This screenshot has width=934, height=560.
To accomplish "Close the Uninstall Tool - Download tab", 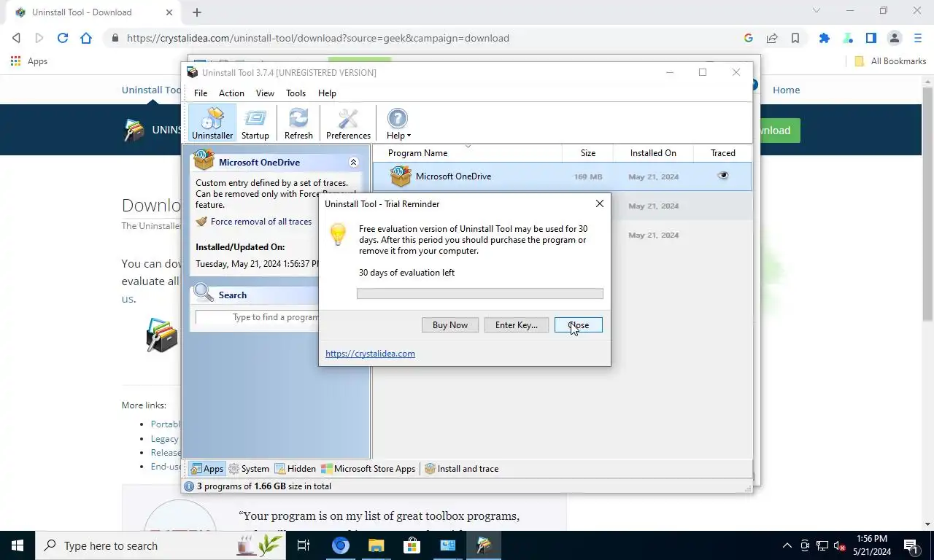I will [169, 12].
